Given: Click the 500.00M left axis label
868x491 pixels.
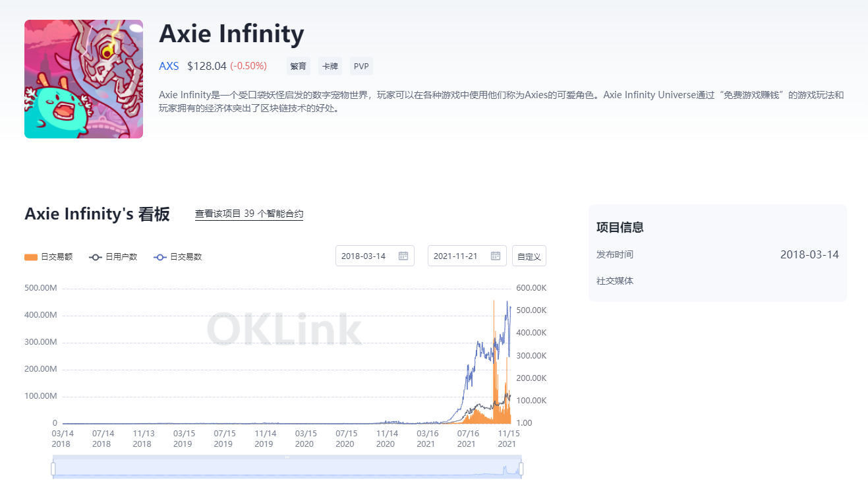Looking at the screenshot, I should [x=40, y=288].
